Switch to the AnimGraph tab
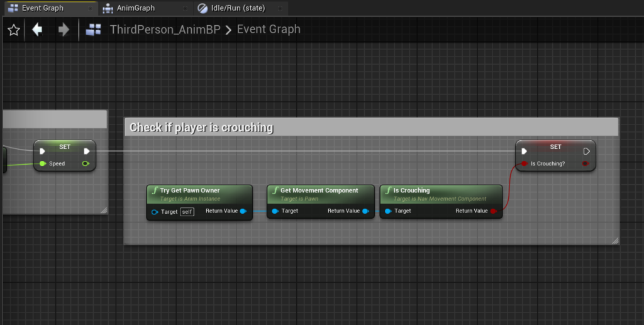This screenshot has height=325, width=644. pyautogui.click(x=136, y=8)
